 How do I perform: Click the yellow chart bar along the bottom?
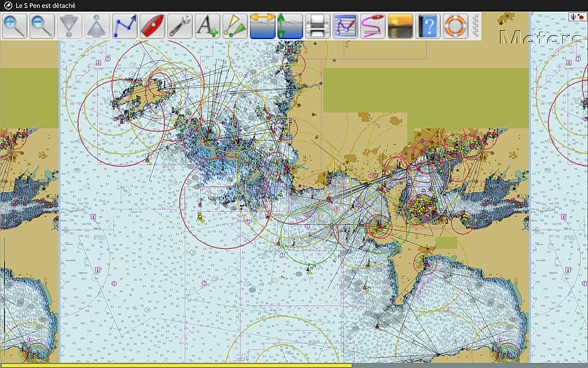pyautogui.click(x=176, y=365)
